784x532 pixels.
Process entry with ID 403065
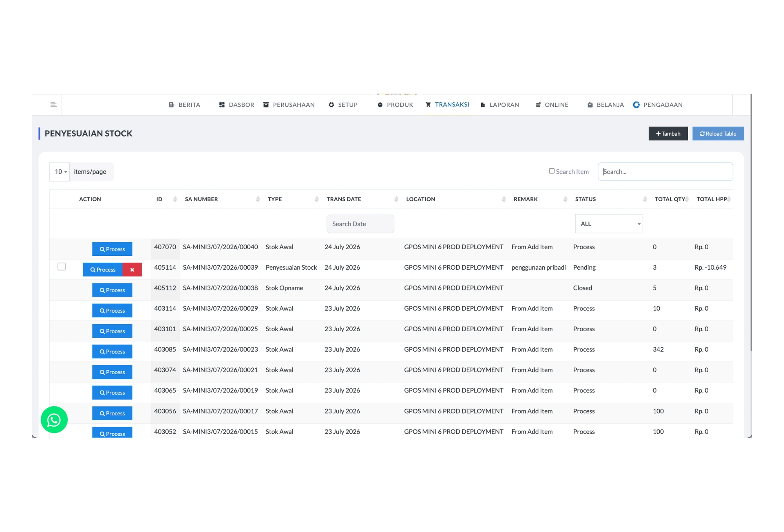click(112, 392)
